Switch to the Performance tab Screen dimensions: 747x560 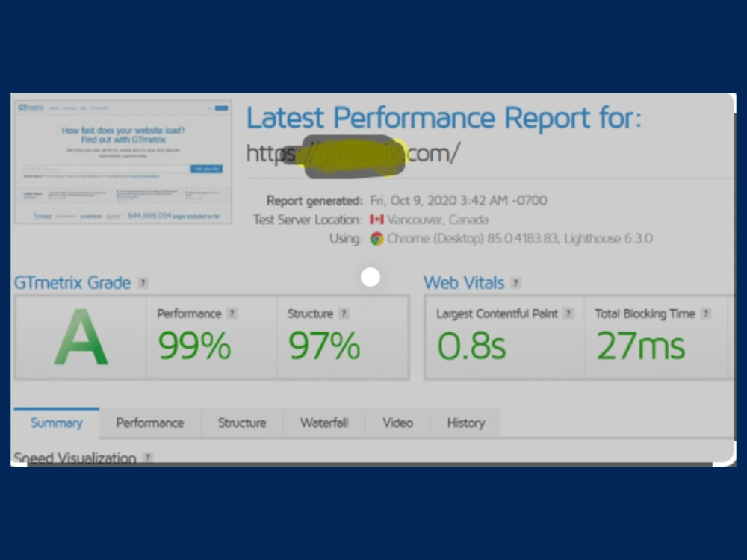point(149,423)
